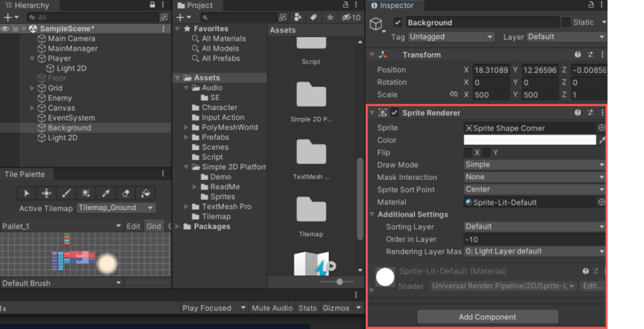Toggle the Static checkbox
Image resolution: width=644 pixels, height=329 pixels.
tap(566, 23)
